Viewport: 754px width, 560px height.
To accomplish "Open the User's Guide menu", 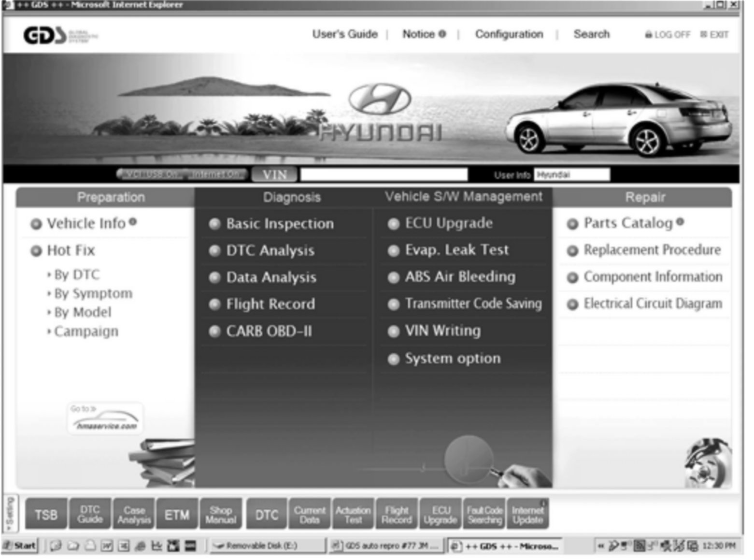I will [x=344, y=34].
